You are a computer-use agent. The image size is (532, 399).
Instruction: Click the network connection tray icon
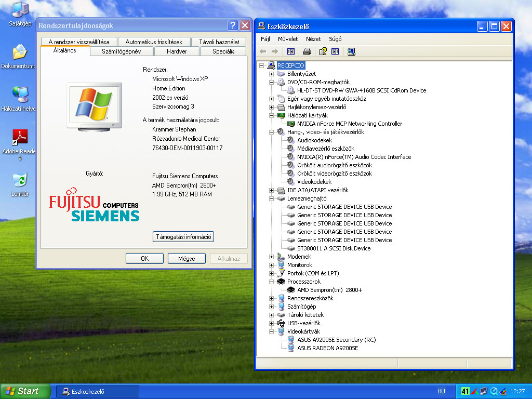pyautogui.click(x=484, y=391)
